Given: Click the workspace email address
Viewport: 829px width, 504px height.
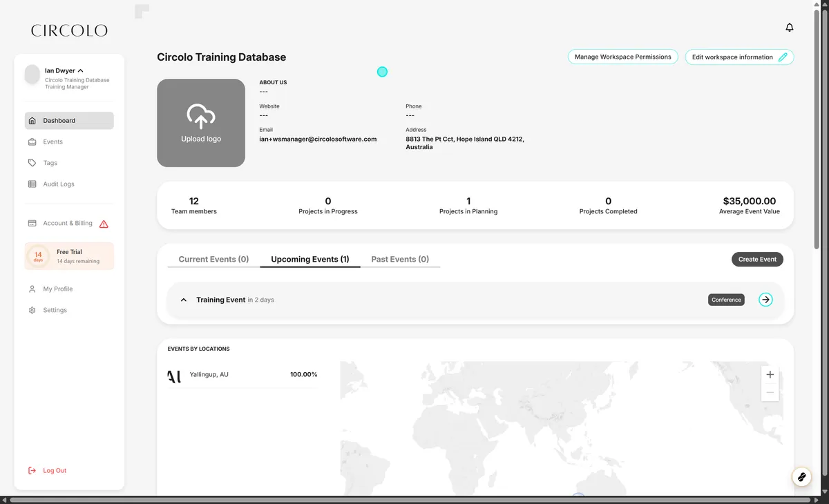Looking at the screenshot, I should (x=318, y=139).
